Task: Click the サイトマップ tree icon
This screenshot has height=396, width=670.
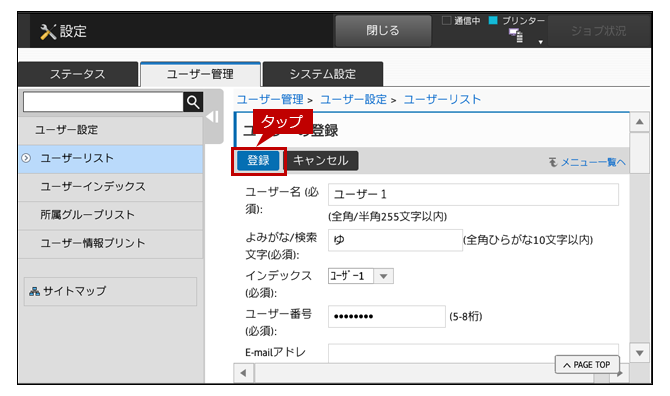Action: point(34,291)
